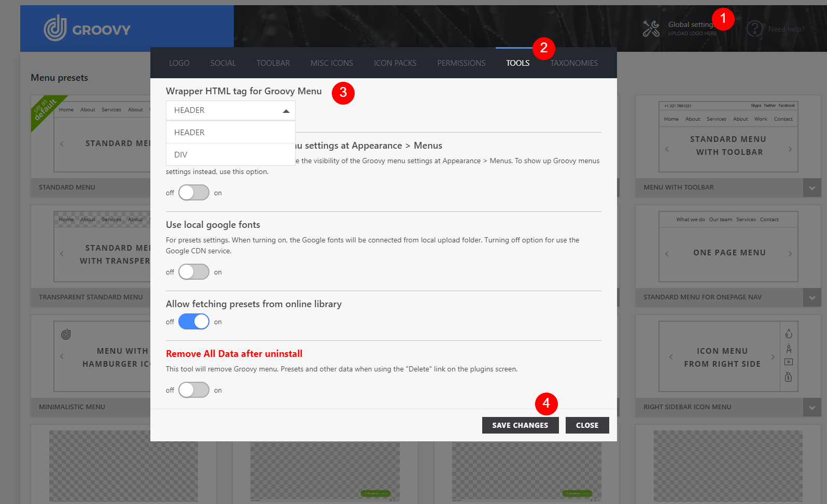827x504 pixels.
Task: Go to the ICON PACKS tab
Action: (x=395, y=63)
